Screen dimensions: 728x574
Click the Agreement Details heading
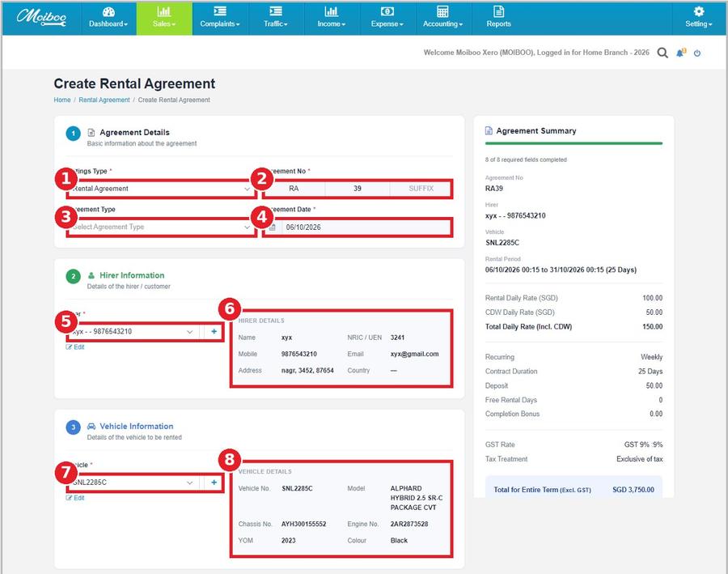pos(134,133)
